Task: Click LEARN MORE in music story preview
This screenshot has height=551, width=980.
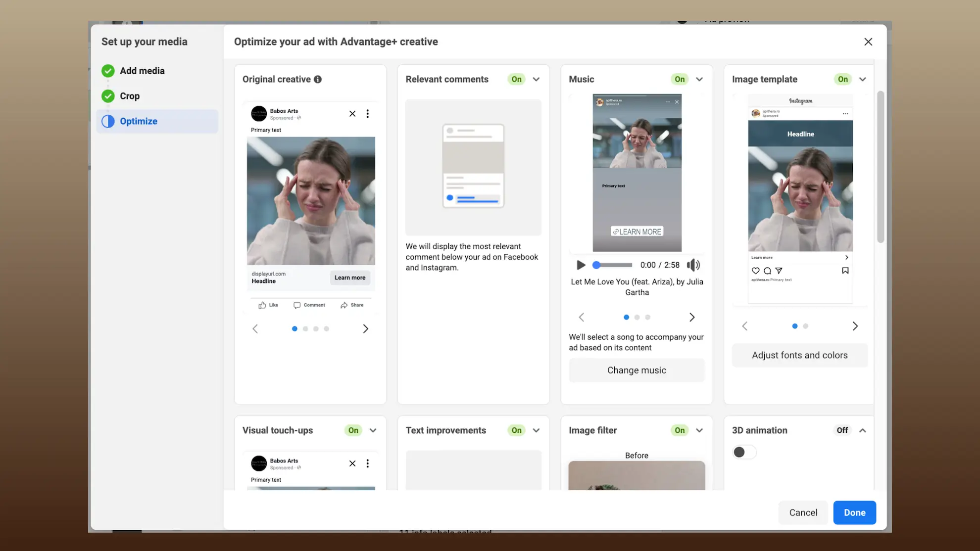Action: click(637, 231)
